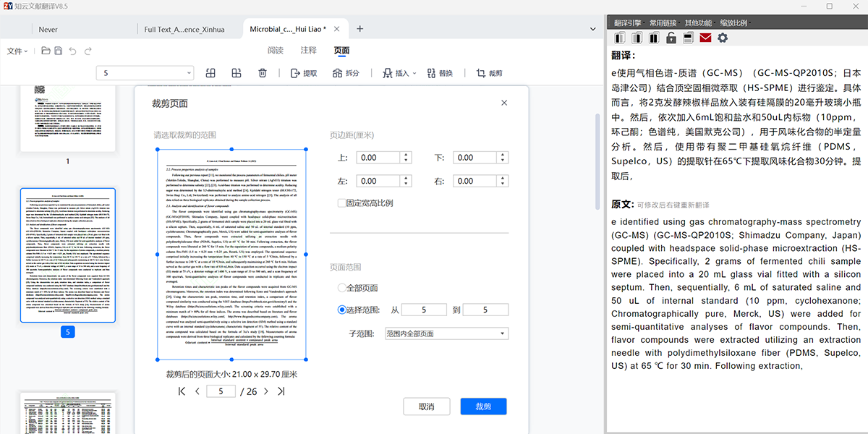Click the unlock padlock icon in translation panel
The image size is (868, 434).
[671, 37]
